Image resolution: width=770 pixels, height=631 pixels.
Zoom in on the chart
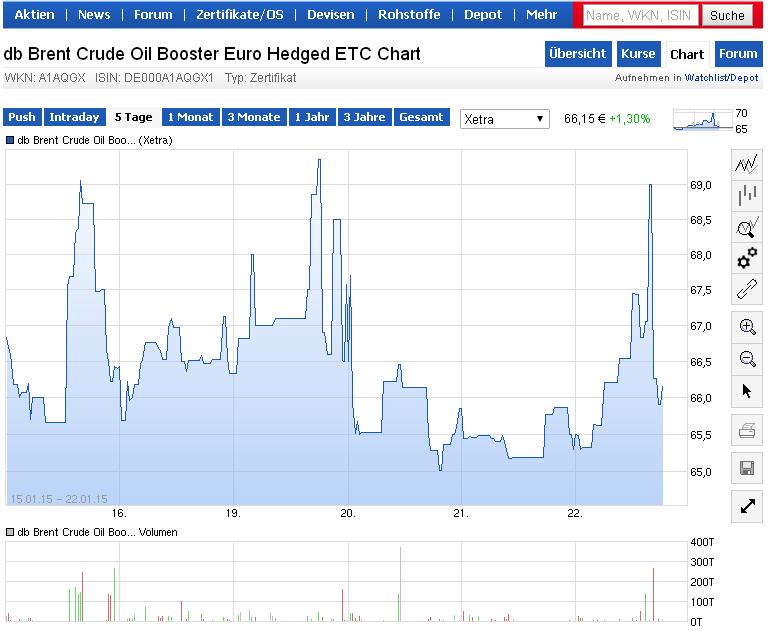coord(746,327)
